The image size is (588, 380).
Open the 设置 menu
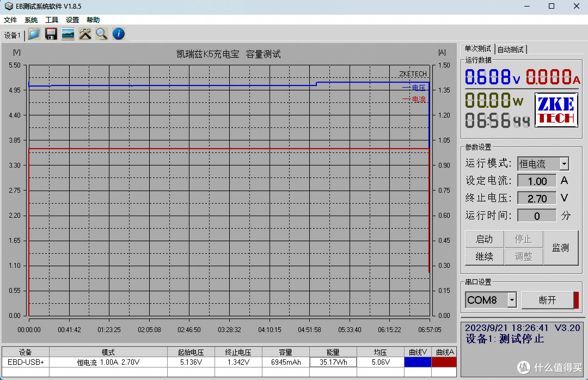tap(72, 20)
